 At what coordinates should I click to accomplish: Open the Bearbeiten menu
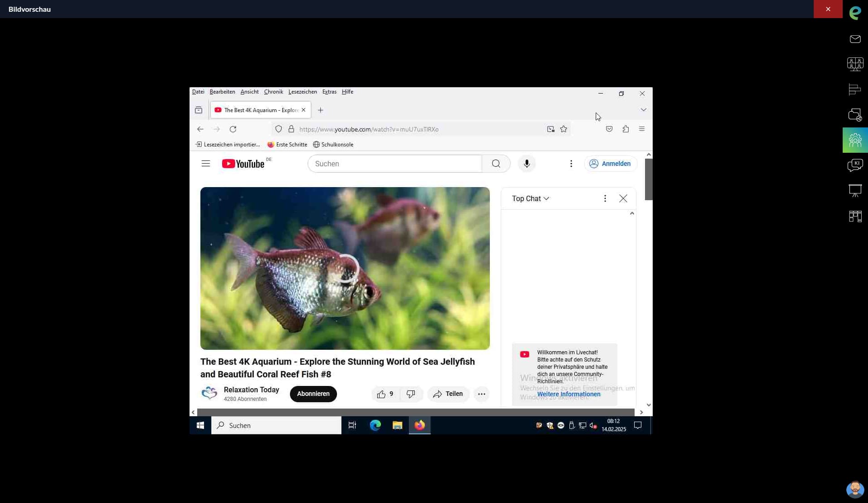[223, 92]
